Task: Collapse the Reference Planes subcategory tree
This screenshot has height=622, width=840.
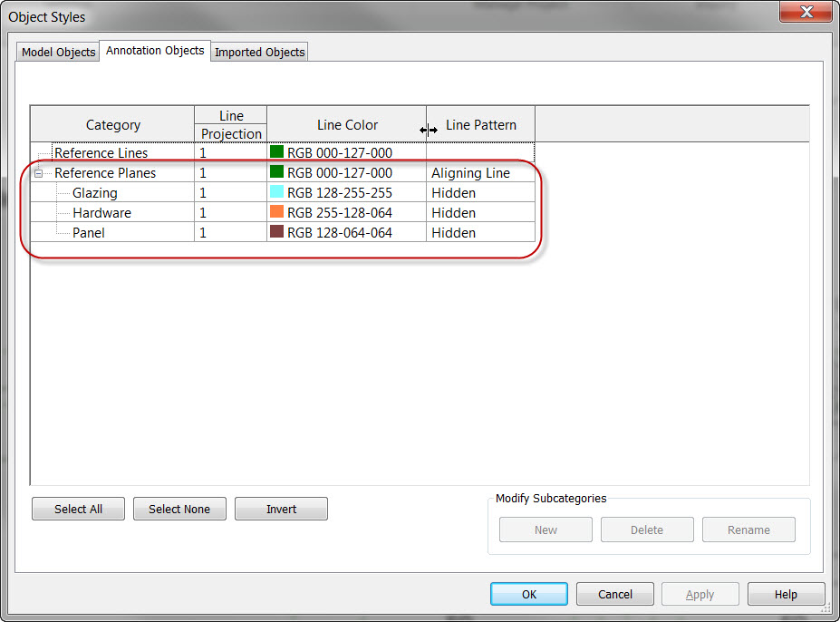Action: coord(38,172)
